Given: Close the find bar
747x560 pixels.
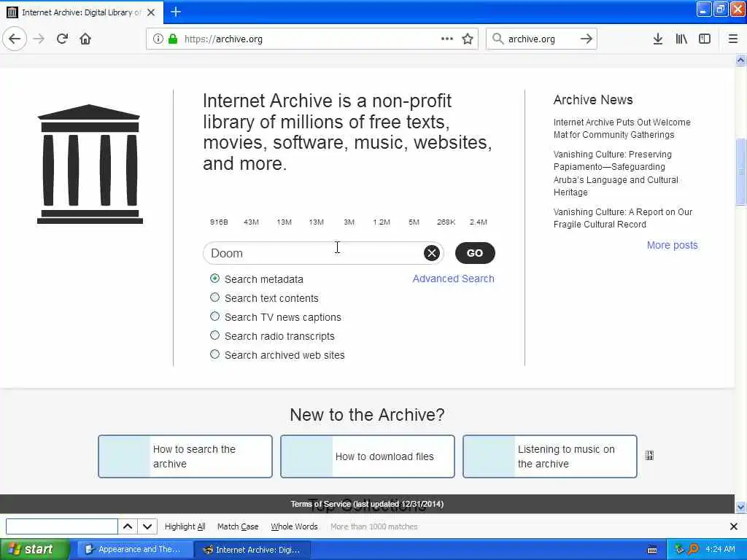Looking at the screenshot, I should [734, 526].
